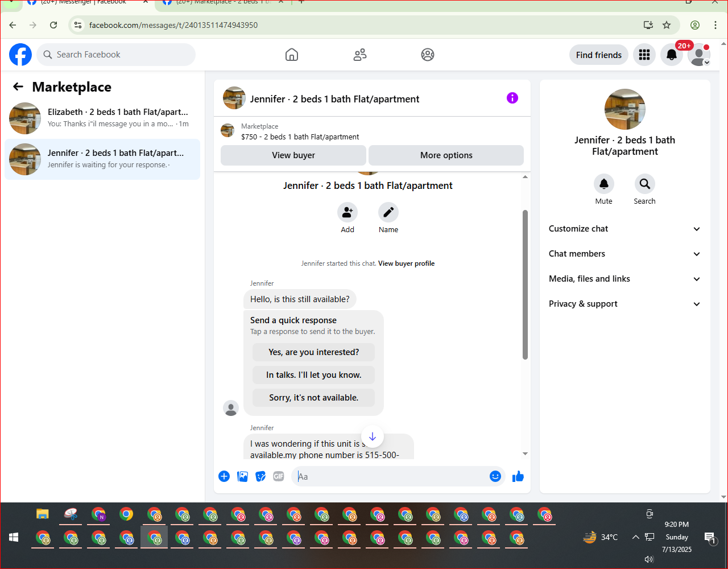Open the Chrome profile icon

[695, 25]
